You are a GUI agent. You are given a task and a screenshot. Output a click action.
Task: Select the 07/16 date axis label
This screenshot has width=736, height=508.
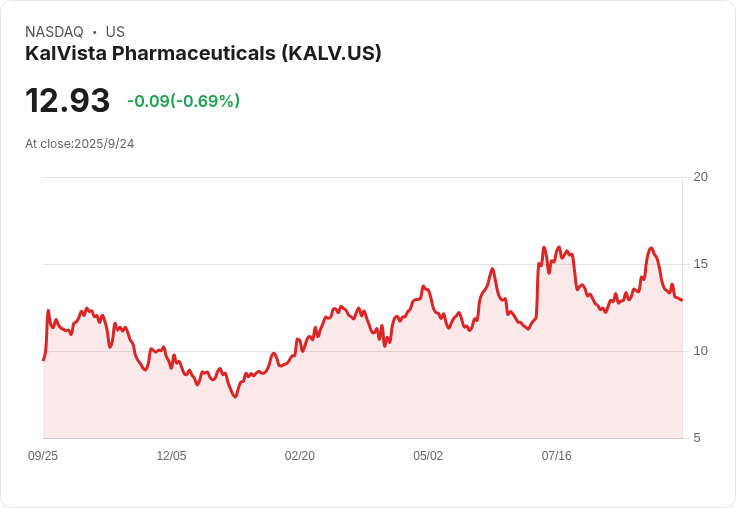click(556, 456)
